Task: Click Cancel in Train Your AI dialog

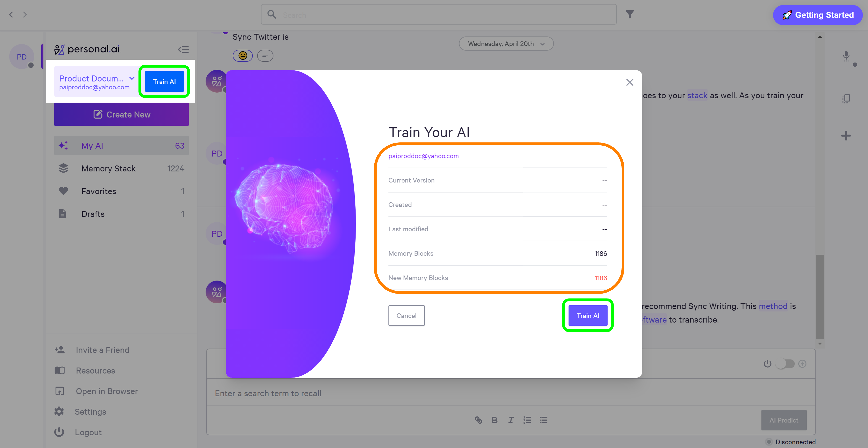Action: coord(406,315)
